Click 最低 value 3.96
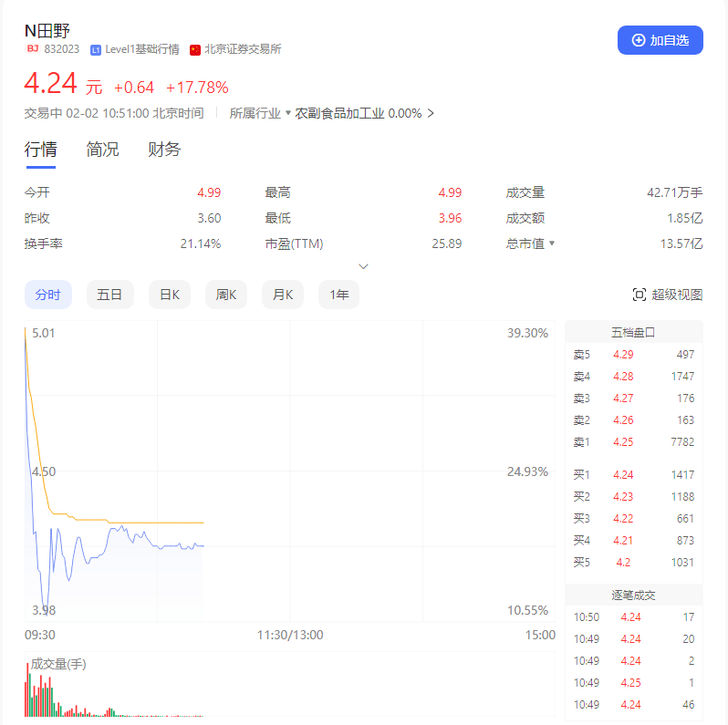This screenshot has height=725, width=728. click(450, 218)
